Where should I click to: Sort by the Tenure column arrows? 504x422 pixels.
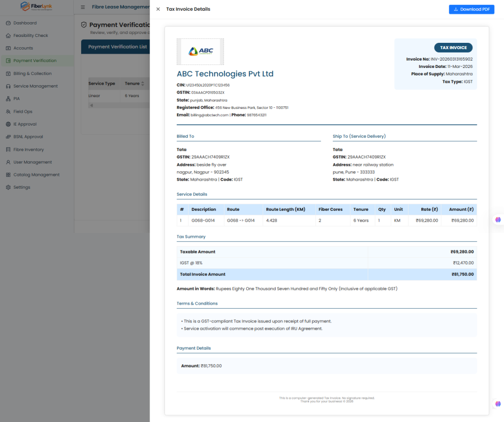click(143, 84)
